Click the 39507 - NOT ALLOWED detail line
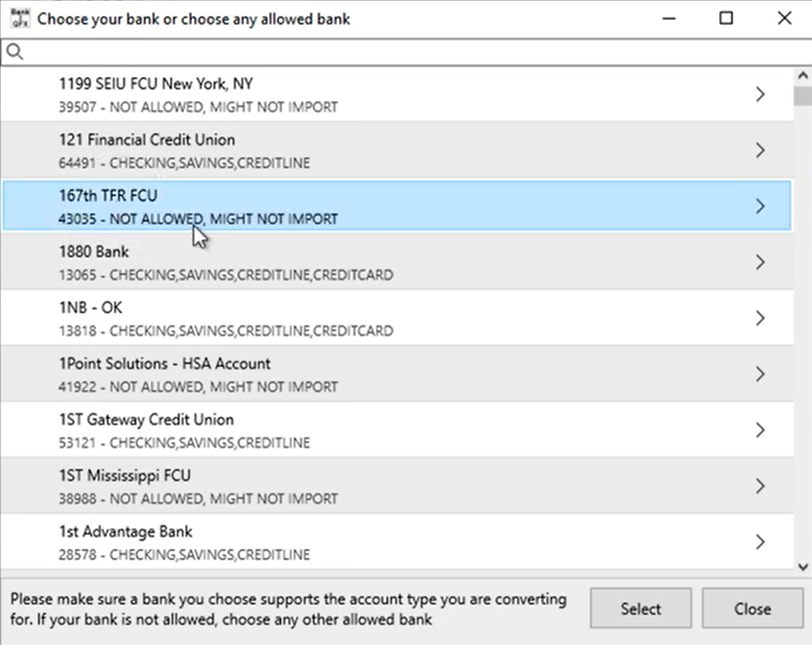812x645 pixels. (x=199, y=107)
